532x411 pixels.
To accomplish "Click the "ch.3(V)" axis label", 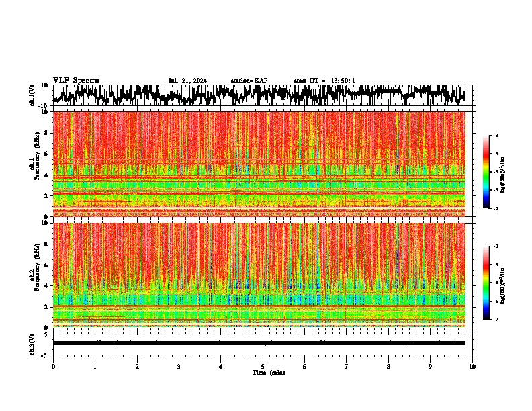I will [32, 345].
